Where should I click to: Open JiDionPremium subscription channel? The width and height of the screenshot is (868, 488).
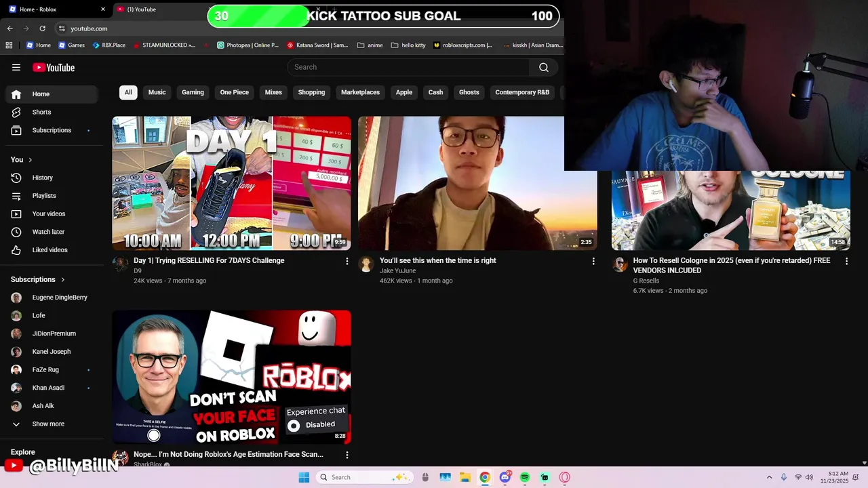point(52,333)
